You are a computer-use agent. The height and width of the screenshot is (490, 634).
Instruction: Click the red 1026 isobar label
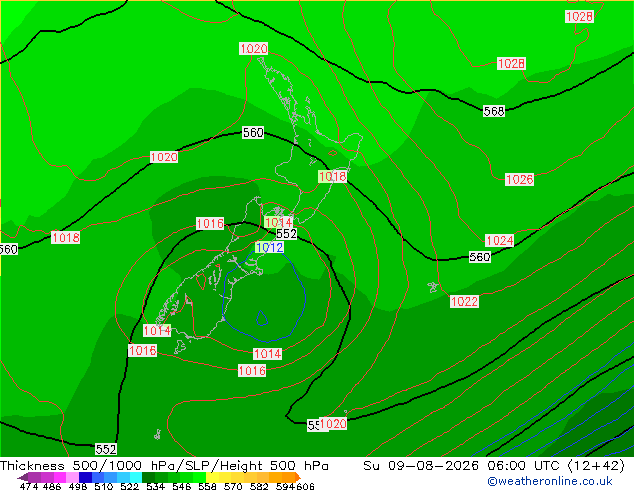[x=520, y=180]
